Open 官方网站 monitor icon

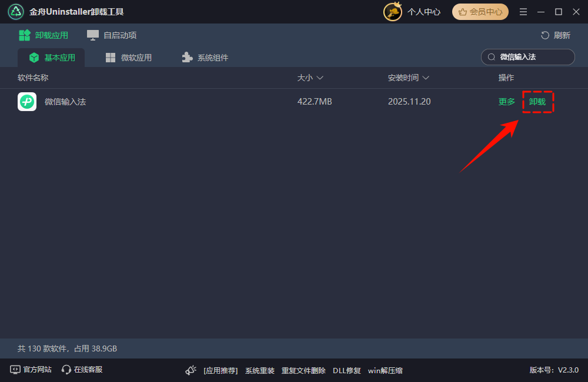coord(15,370)
